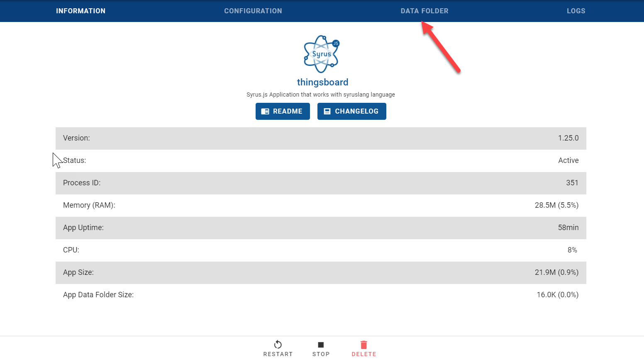Click the icon inside CHANGELOG button
The width and height of the screenshot is (644, 359).
327,112
